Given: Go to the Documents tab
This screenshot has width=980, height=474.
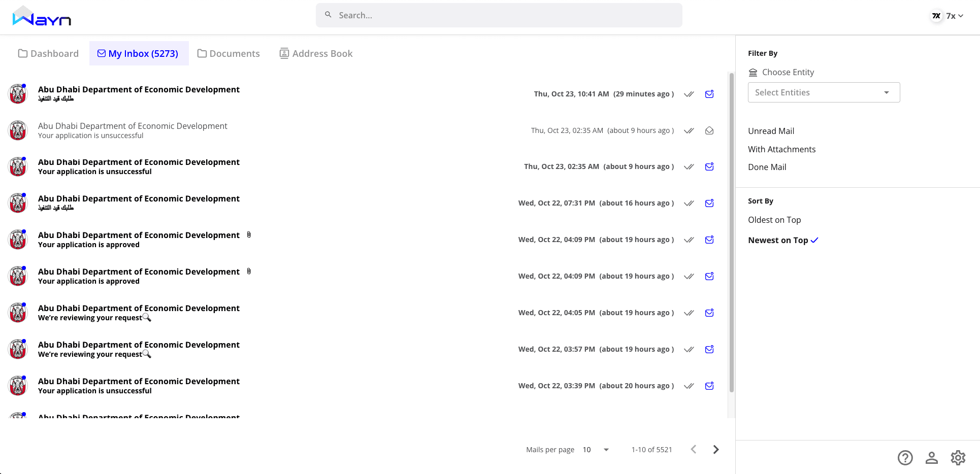Looking at the screenshot, I should pos(228,53).
